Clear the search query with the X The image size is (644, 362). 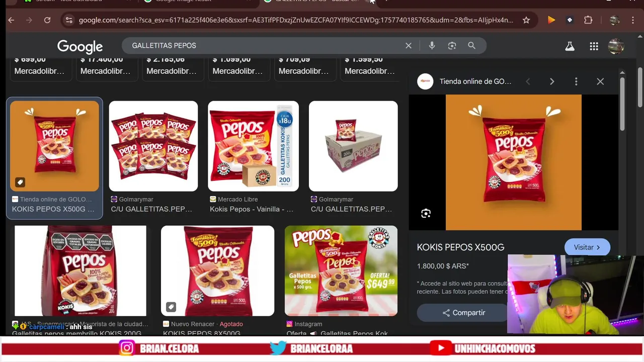409,46
